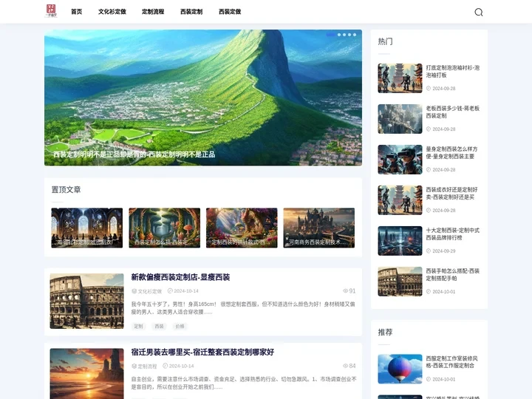Switch to the last carousel slide dot
This screenshot has width=532, height=399.
355,35
